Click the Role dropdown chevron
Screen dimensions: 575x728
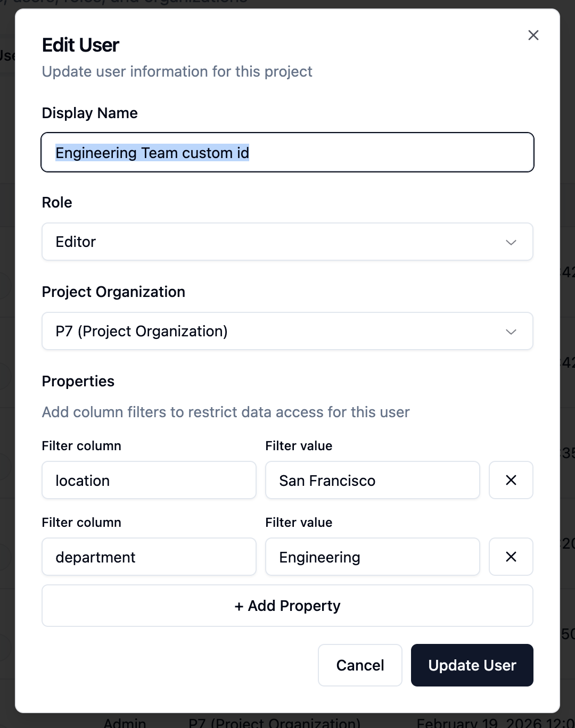tap(511, 242)
